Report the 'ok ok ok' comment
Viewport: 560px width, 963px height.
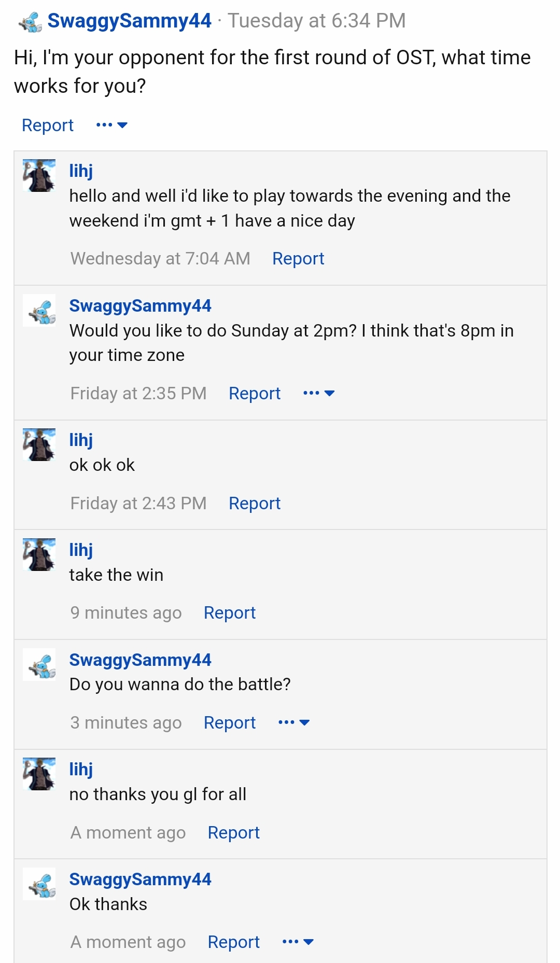tap(255, 503)
